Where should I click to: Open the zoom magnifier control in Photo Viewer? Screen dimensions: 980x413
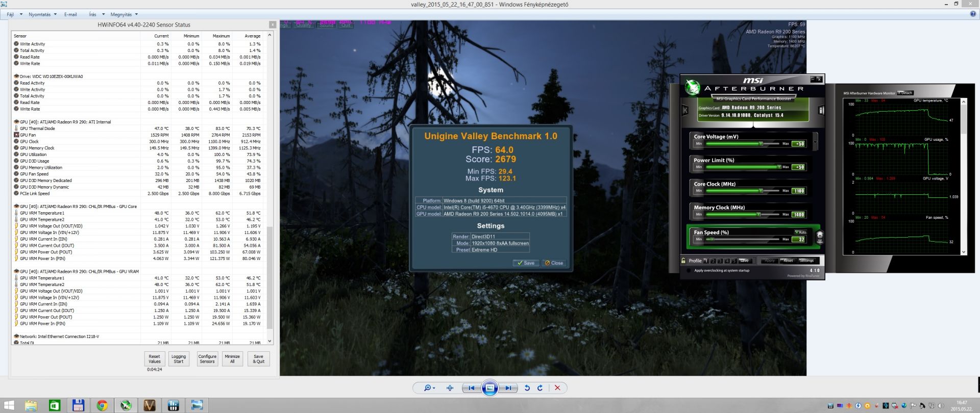[429, 388]
